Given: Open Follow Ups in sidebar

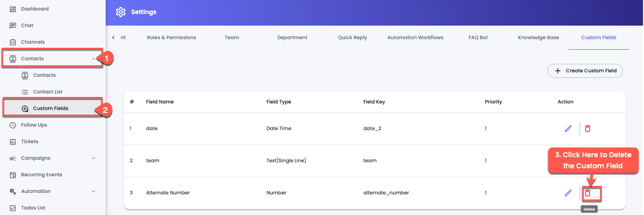Looking at the screenshot, I should click(x=34, y=125).
